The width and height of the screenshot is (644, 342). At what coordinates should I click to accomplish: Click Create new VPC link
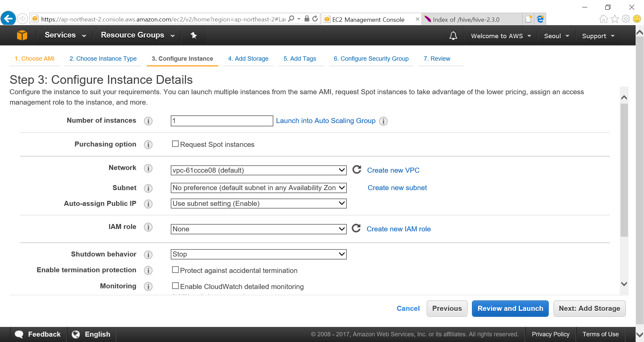tap(393, 170)
